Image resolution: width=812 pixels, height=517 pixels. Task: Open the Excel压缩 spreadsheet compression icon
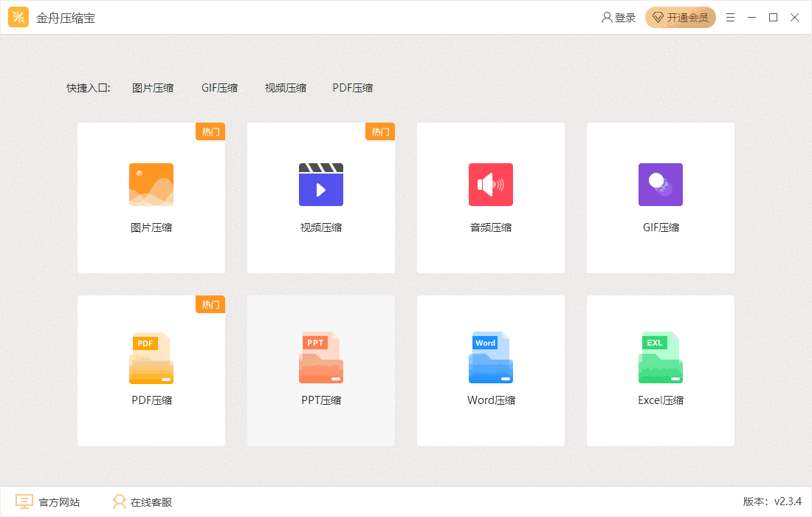click(x=660, y=357)
